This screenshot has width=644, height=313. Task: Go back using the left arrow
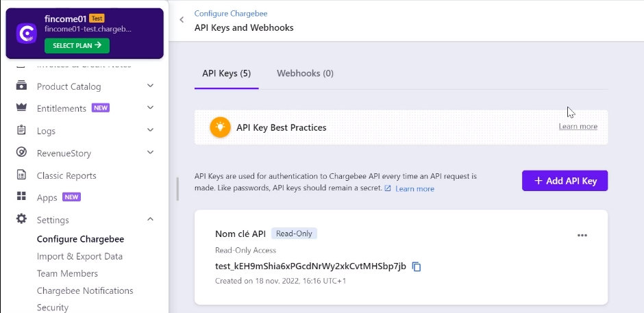[182, 20]
